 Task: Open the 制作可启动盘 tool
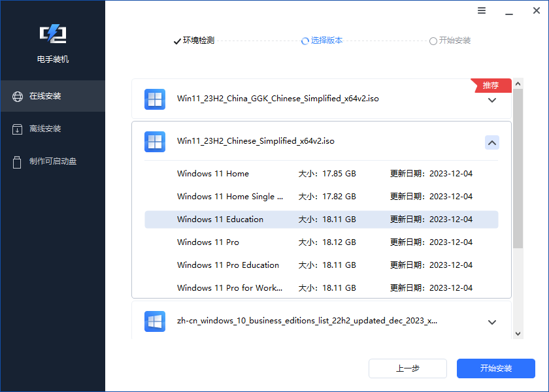52,161
